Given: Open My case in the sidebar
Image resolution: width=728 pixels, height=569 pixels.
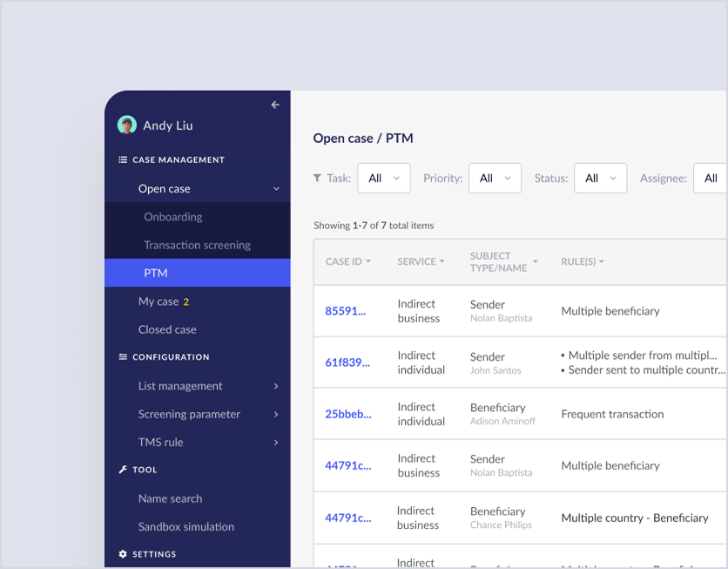Looking at the screenshot, I should tap(198, 301).
